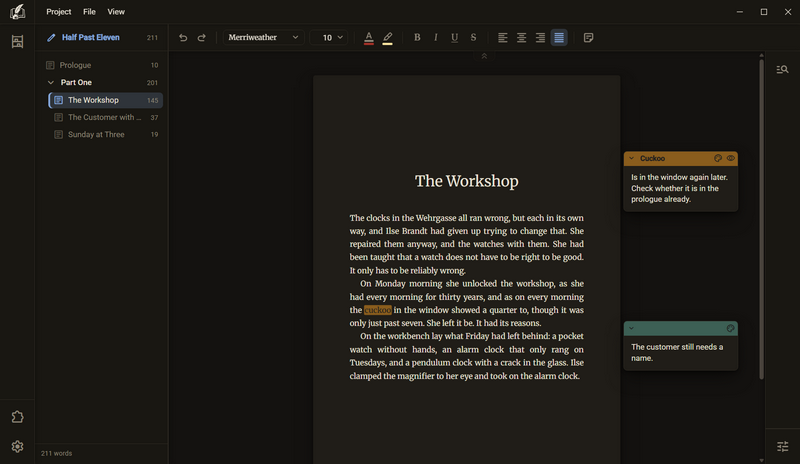Toggle visibility of the Cuckoo note
This screenshot has width=800, height=464.
tap(731, 158)
